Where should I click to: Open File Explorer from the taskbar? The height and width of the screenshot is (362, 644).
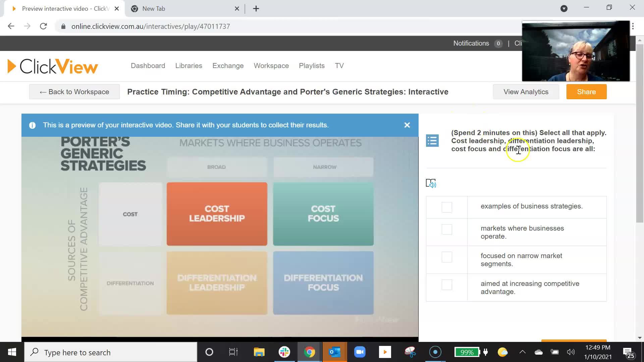pyautogui.click(x=259, y=352)
